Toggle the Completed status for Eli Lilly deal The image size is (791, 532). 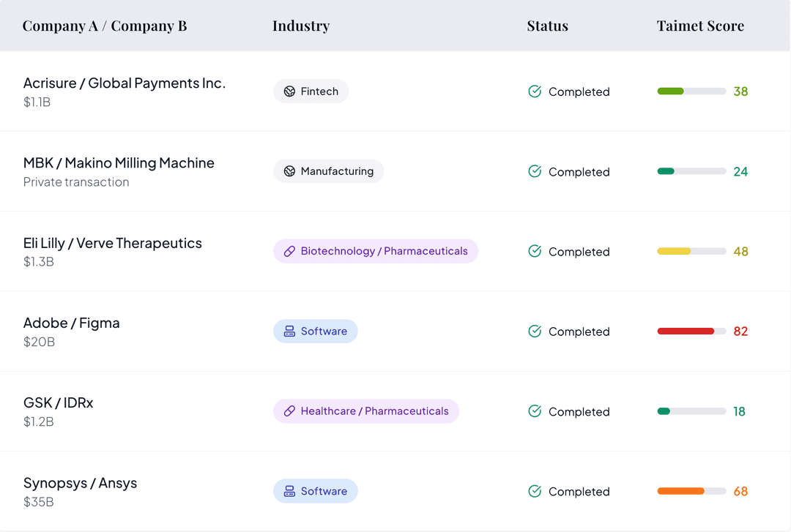(569, 251)
